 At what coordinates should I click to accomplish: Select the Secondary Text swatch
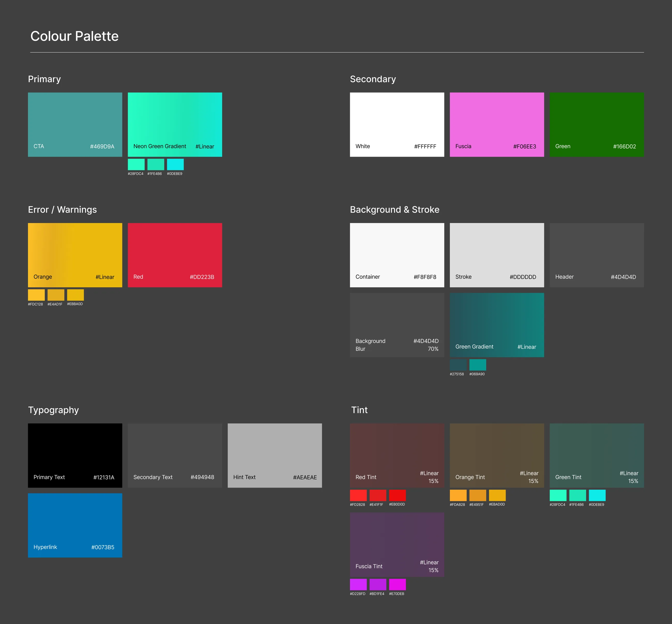click(175, 456)
